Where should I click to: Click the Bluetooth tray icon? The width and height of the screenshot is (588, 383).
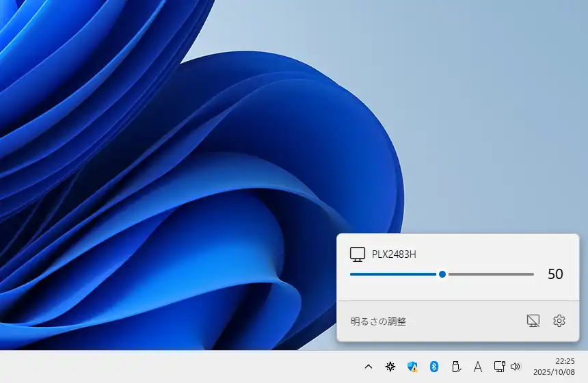click(x=433, y=367)
